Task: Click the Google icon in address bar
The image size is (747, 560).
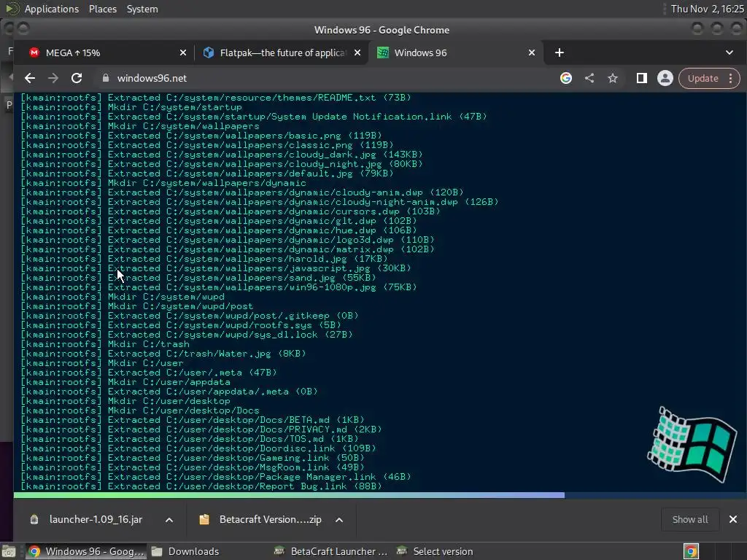Action: tap(566, 78)
